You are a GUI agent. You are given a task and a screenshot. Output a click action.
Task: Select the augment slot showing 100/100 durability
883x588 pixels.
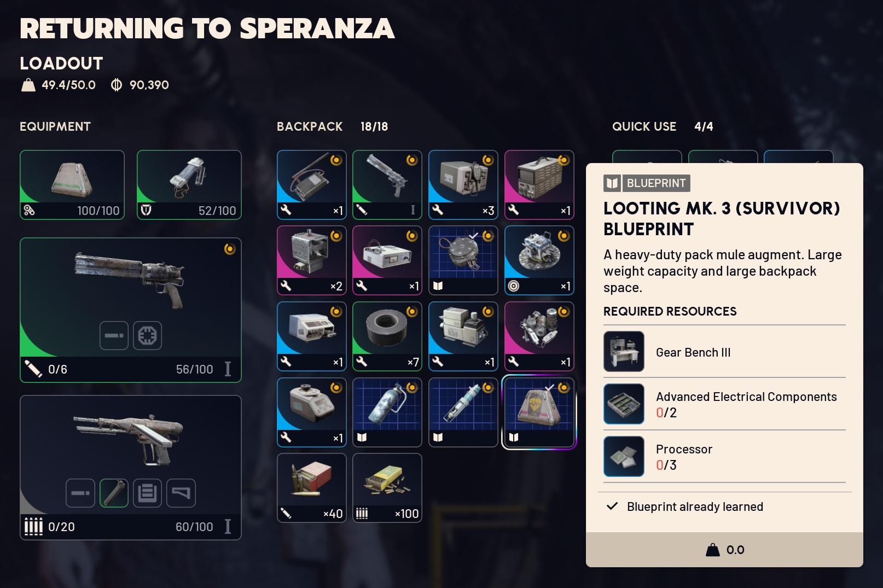(x=72, y=185)
